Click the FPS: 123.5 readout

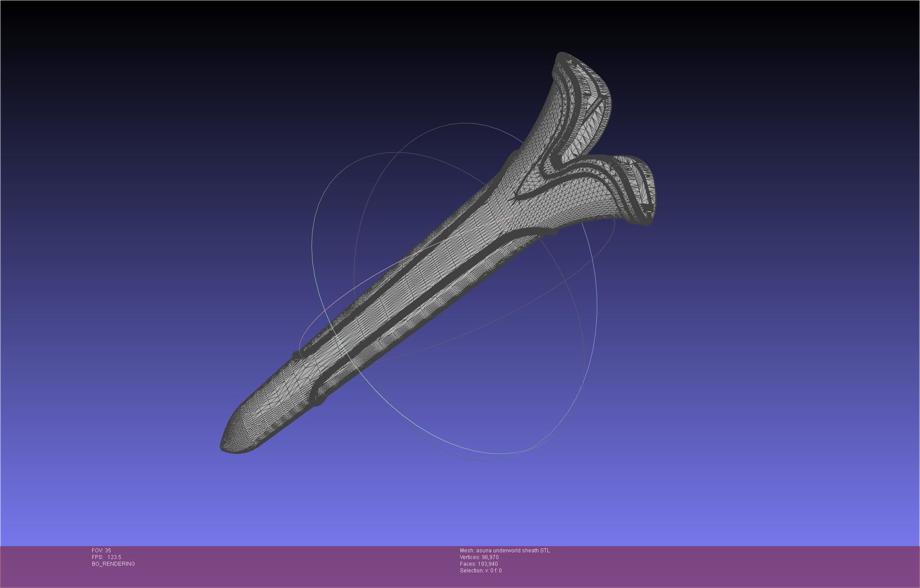[107, 557]
